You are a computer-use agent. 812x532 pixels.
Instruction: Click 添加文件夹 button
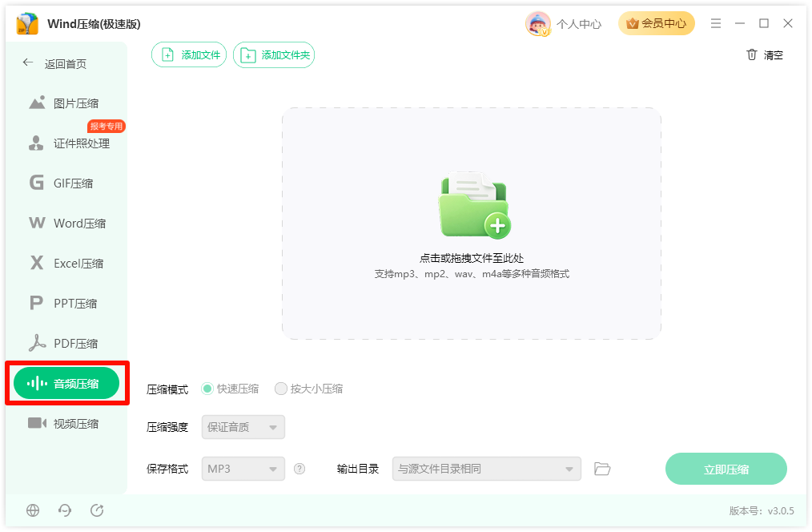274,55
